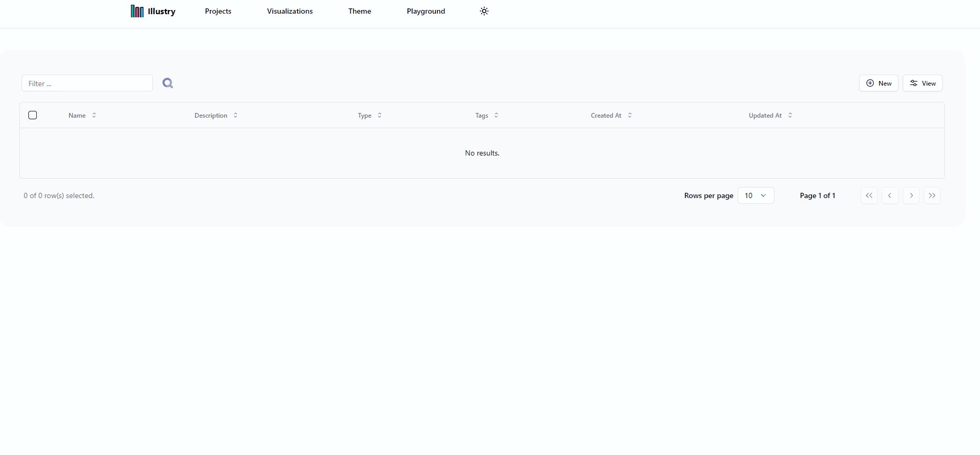Click the Tags column header
This screenshot has width=980, height=455.
click(482, 115)
